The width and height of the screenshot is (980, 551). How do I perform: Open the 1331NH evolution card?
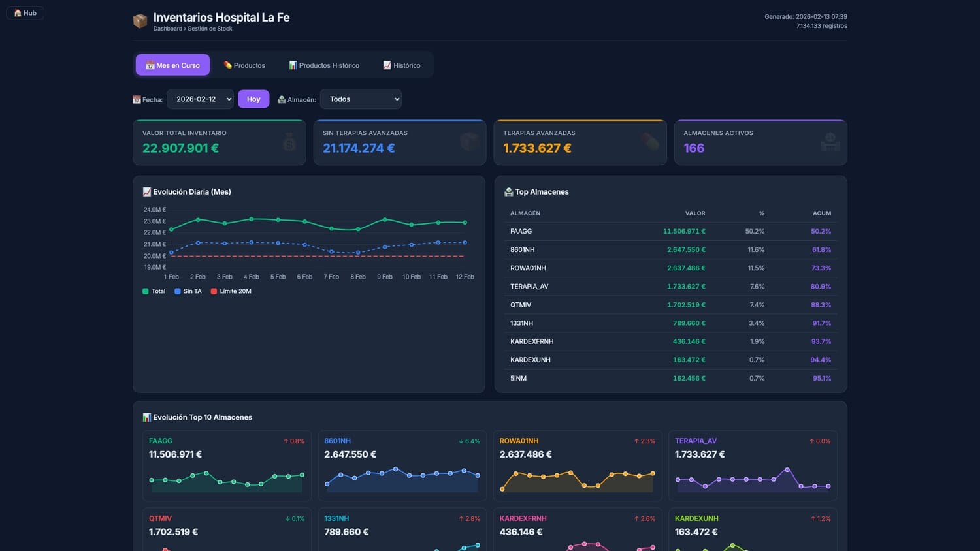[402, 529]
